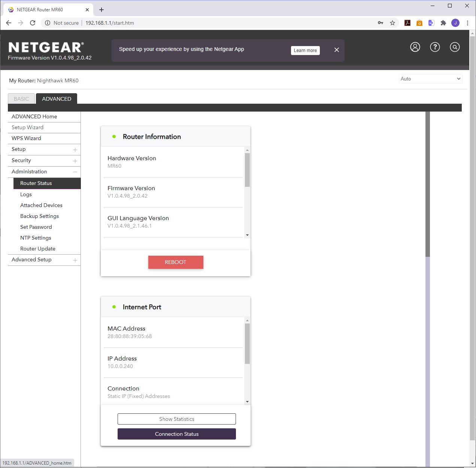476x468 pixels.
Task: Open Router Update page
Action: click(x=38, y=249)
